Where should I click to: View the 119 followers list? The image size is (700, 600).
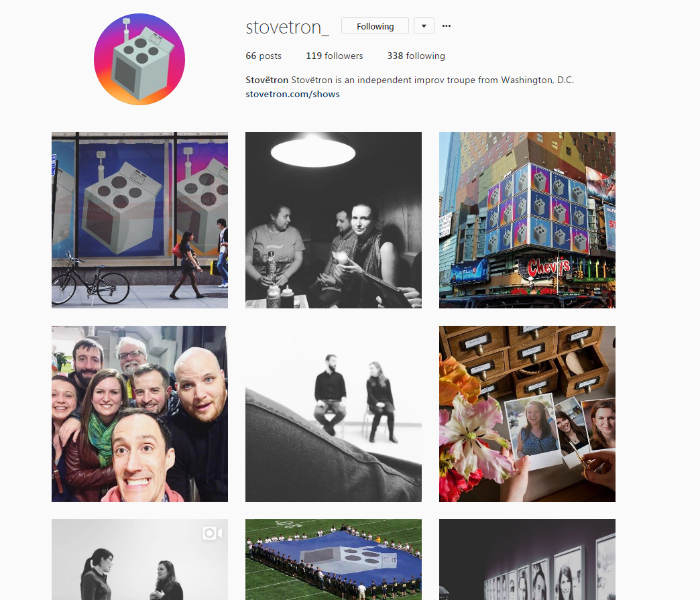tap(335, 56)
